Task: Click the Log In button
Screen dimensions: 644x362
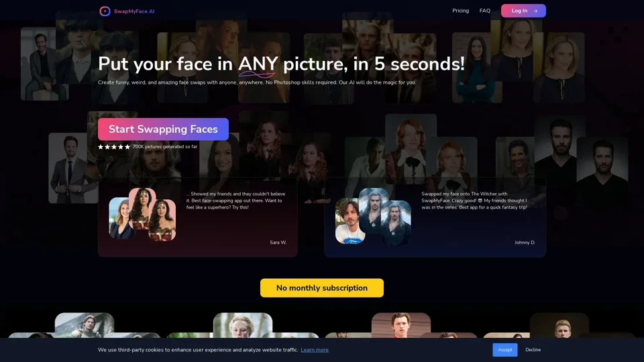Action: pos(523,11)
